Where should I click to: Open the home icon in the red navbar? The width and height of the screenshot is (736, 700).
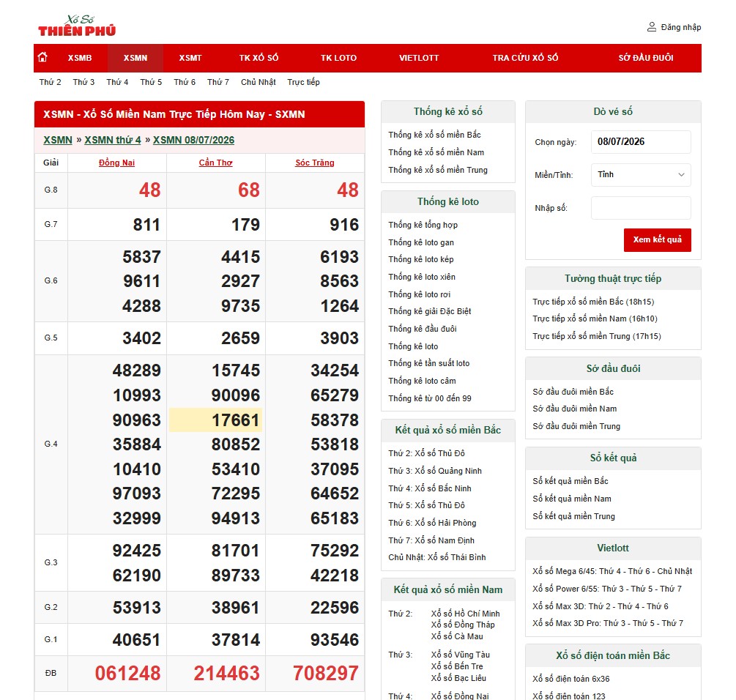pos(42,57)
